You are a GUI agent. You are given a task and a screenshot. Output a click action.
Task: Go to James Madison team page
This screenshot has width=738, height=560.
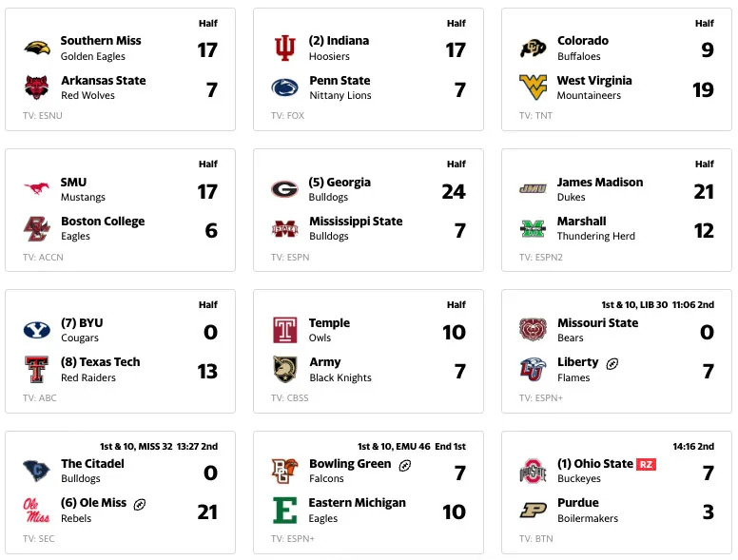[599, 183]
